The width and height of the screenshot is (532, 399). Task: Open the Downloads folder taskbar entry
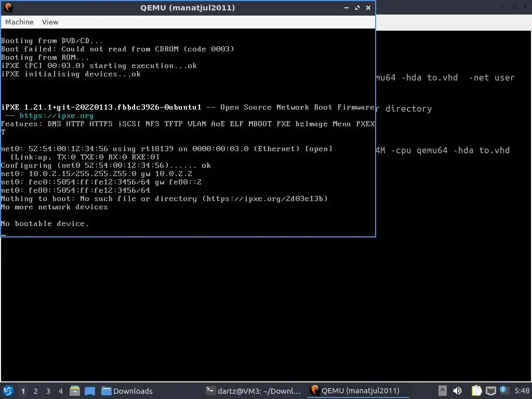pyautogui.click(x=127, y=391)
